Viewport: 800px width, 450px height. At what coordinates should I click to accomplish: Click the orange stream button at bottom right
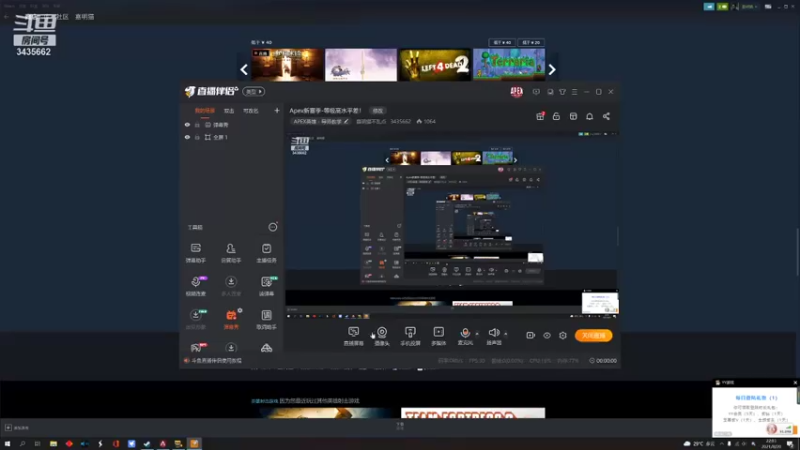click(593, 335)
